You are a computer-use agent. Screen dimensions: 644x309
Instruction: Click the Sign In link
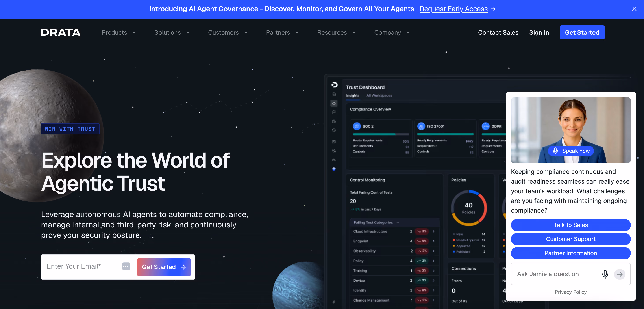[x=539, y=33]
